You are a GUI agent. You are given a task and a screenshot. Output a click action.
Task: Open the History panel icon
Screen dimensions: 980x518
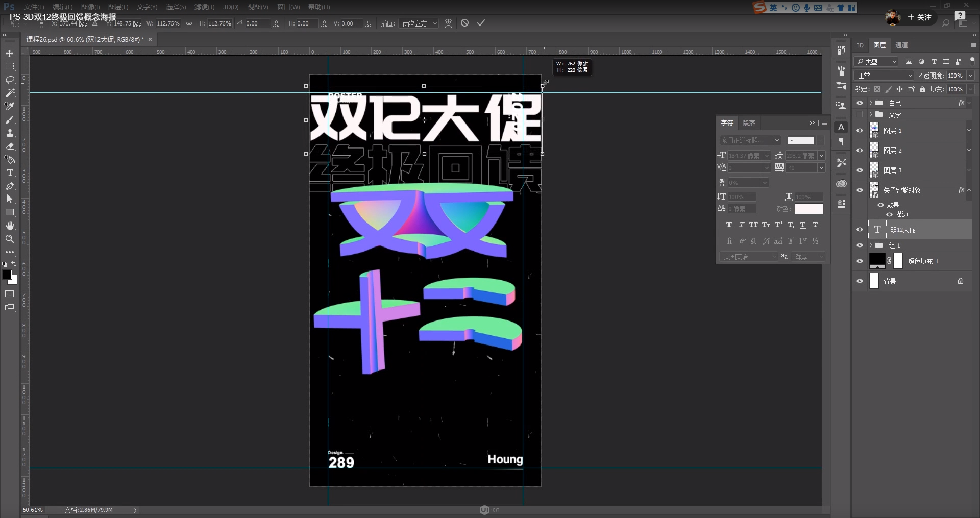tap(841, 50)
